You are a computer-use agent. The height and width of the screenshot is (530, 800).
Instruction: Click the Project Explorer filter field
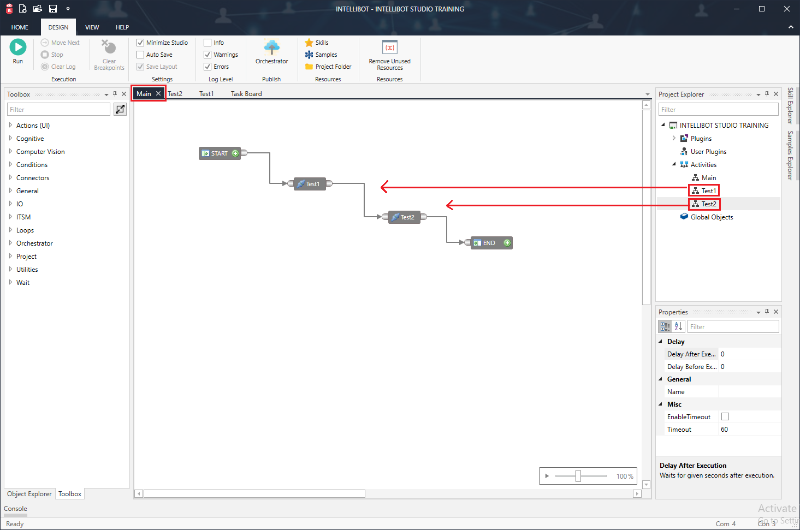pyautogui.click(x=717, y=110)
